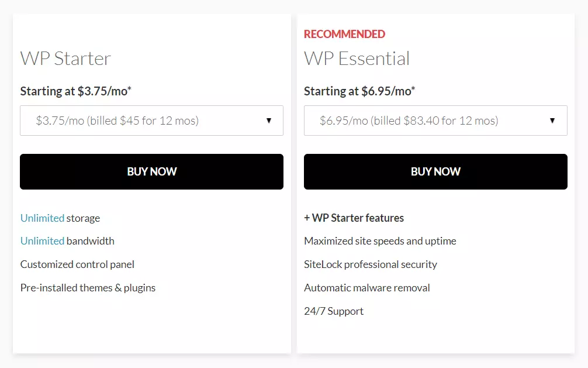This screenshot has width=588, height=368.
Task: Open the WP Starter billing term dropdown
Action: [x=151, y=121]
